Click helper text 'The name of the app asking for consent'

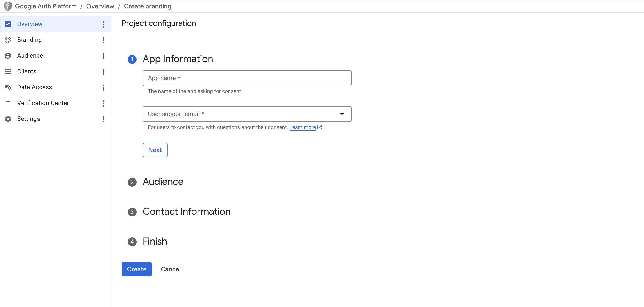pos(194,91)
